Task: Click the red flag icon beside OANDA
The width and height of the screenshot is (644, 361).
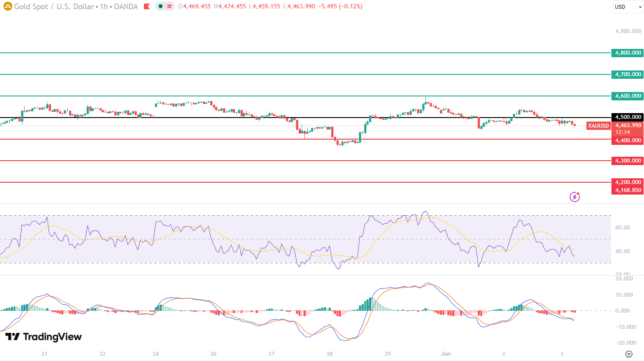Action: click(146, 7)
